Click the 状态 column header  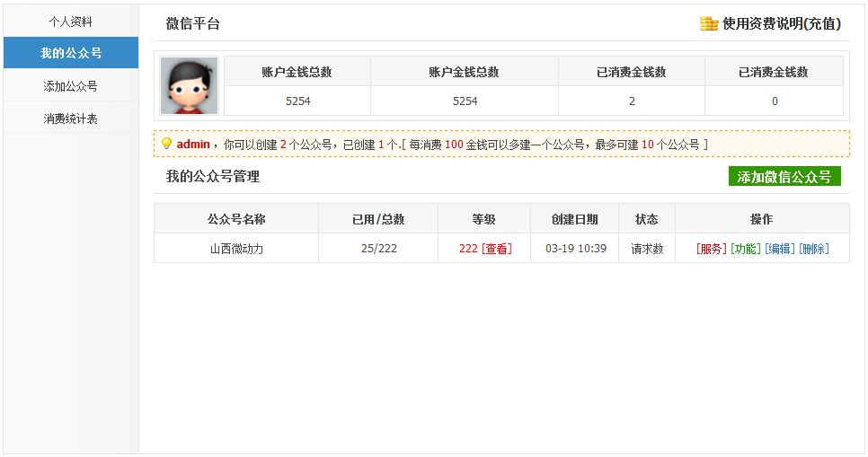[647, 219]
